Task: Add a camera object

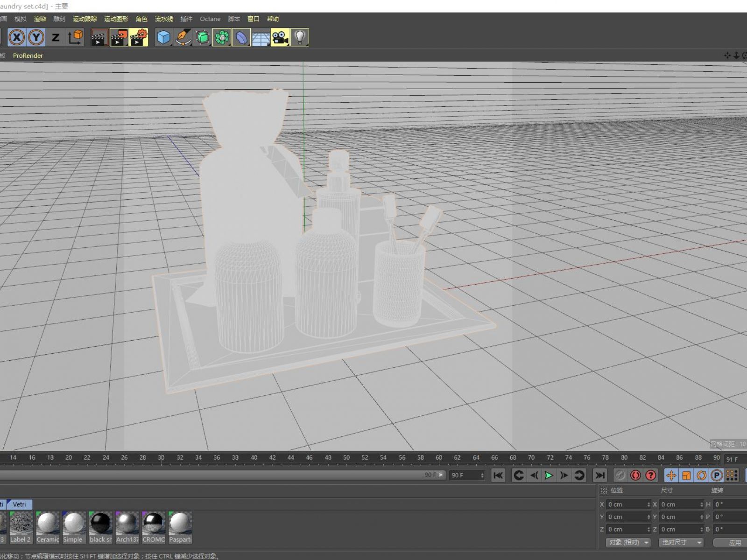Action: click(x=280, y=37)
